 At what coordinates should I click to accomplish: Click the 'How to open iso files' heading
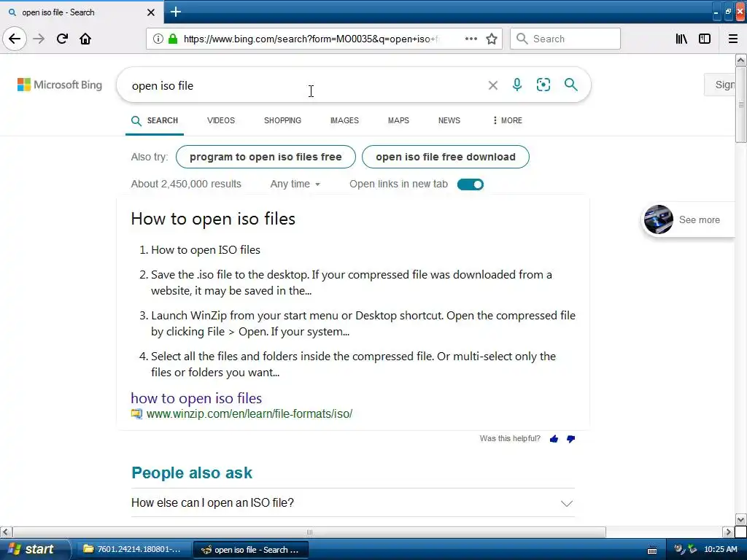(213, 219)
